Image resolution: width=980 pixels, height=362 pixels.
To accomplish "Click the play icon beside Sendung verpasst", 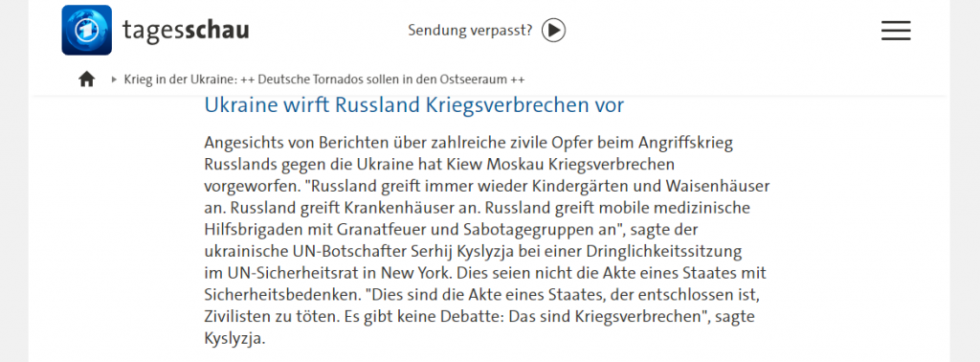I will click(x=553, y=30).
